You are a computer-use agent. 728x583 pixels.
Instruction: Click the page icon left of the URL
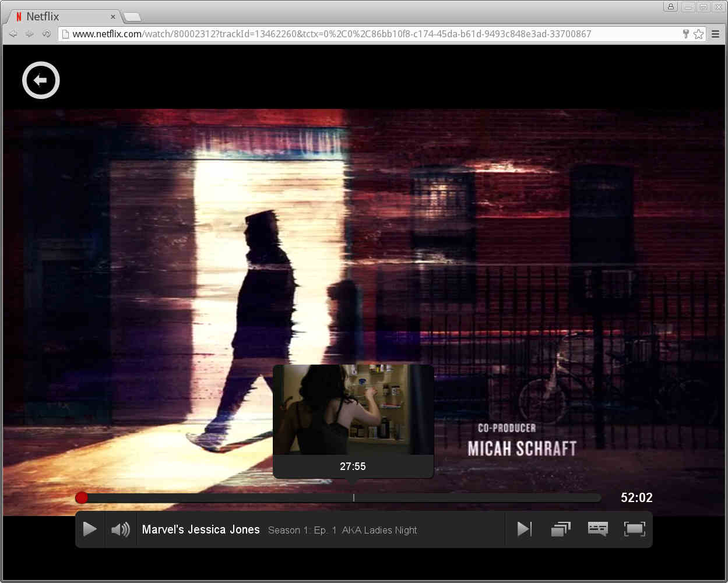(x=65, y=34)
